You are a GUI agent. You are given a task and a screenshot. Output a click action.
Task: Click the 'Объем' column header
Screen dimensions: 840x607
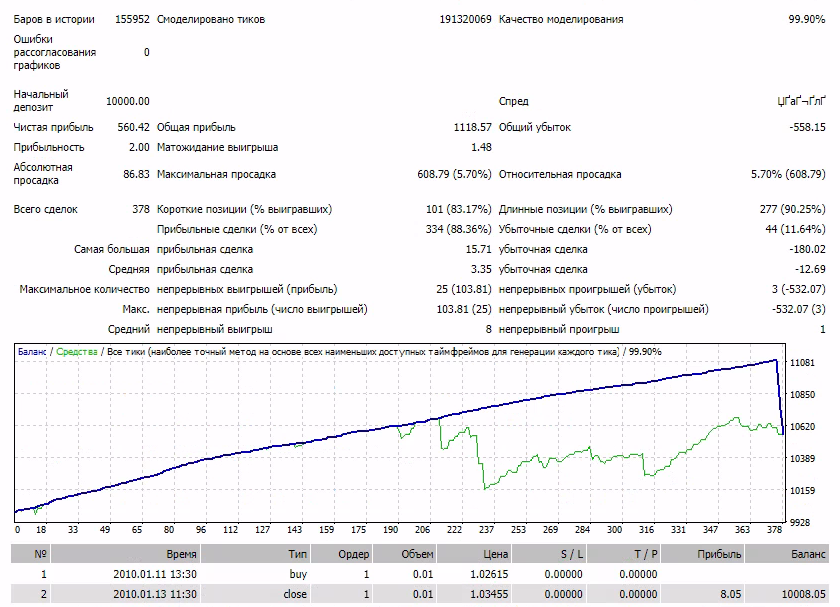404,554
